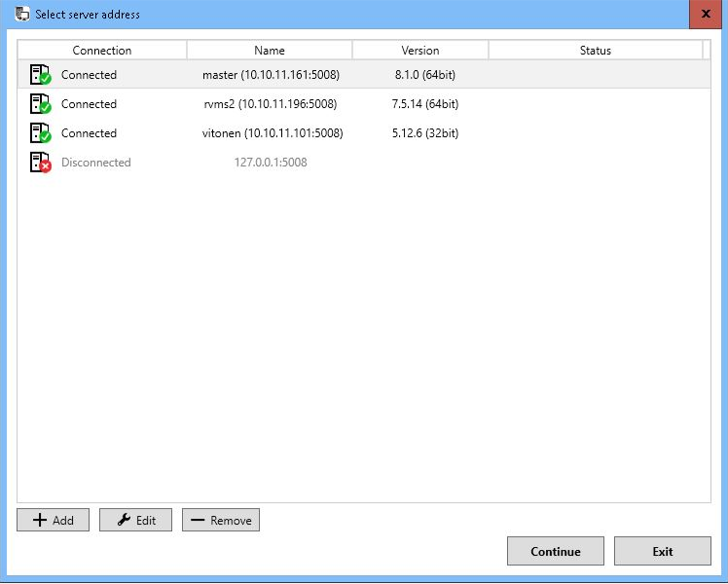Sort list by Name column header

pyautogui.click(x=270, y=51)
